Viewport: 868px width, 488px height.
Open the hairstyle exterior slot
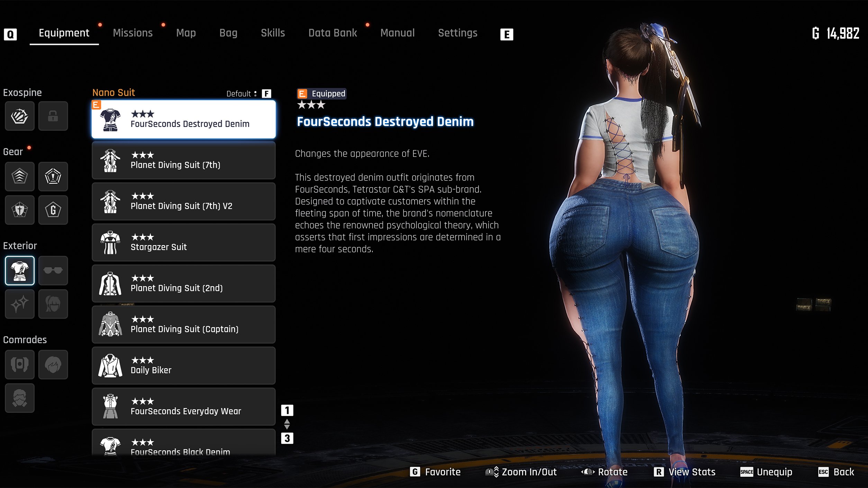coord(53,304)
